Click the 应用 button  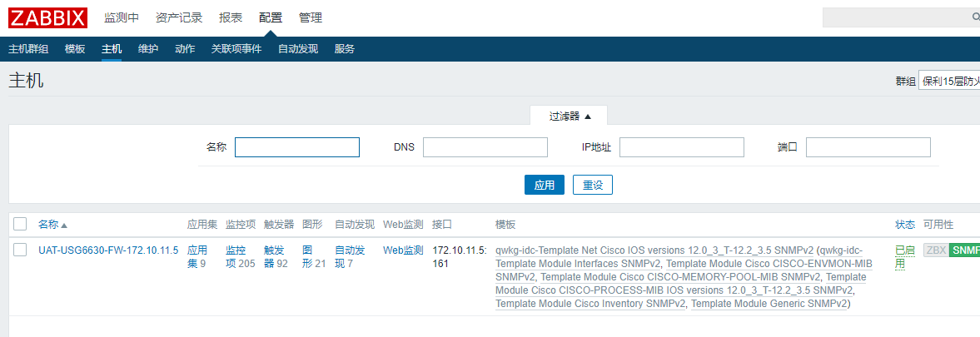tap(545, 186)
